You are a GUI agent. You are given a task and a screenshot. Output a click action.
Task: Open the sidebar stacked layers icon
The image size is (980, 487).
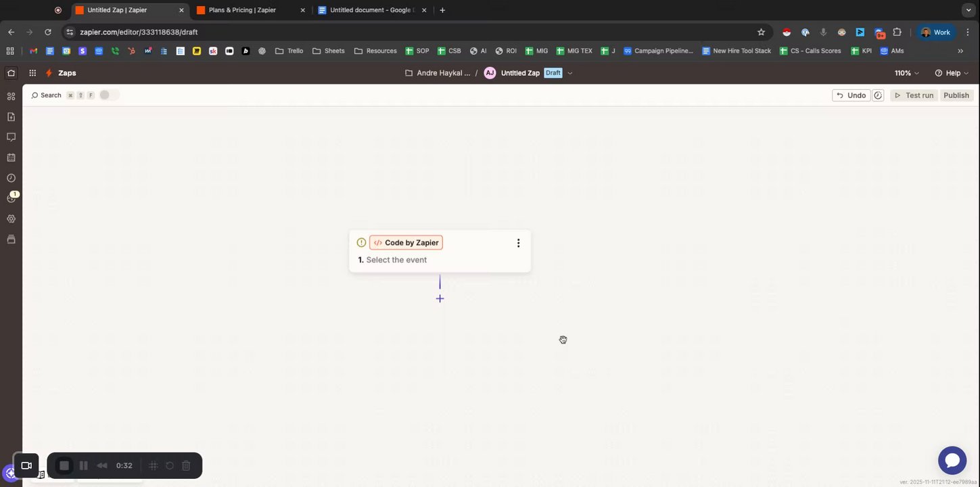coord(11,239)
